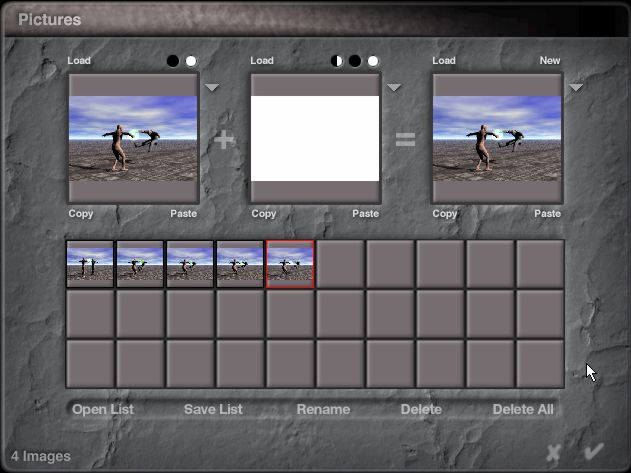Delete the selected picture
This screenshot has height=473, width=631.
(421, 409)
